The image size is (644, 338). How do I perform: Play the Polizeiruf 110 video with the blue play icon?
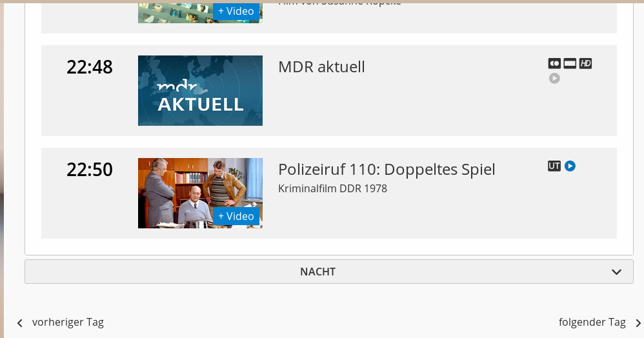point(570,166)
